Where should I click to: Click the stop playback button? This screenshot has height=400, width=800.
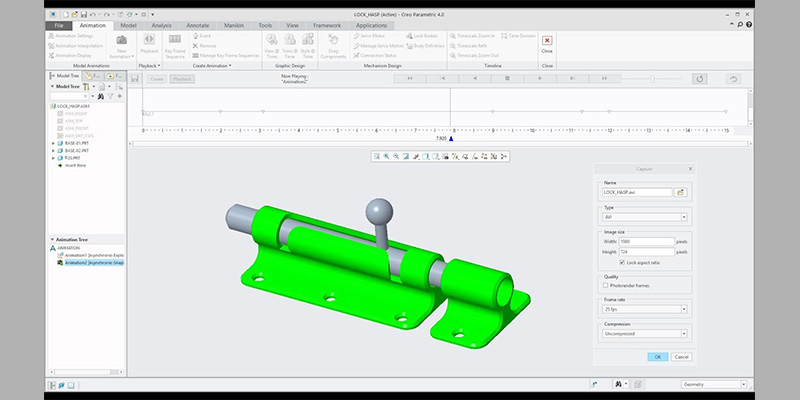tap(507, 79)
